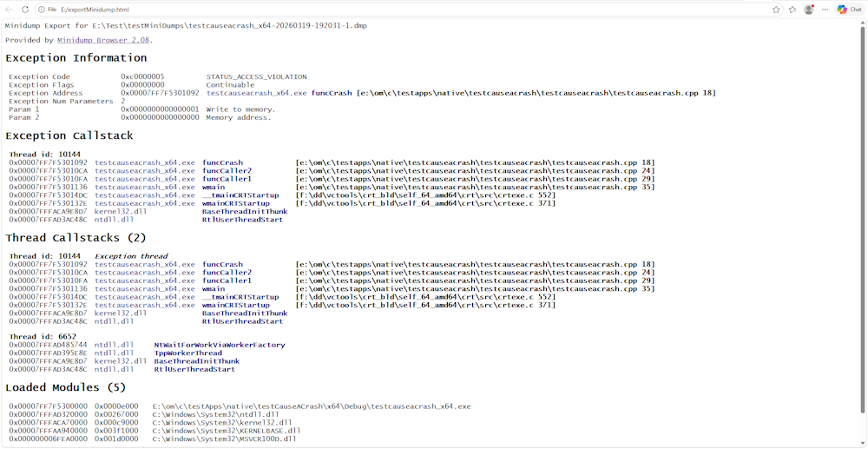868x449 pixels.
Task: Click the Exception Information heading
Action: (76, 58)
